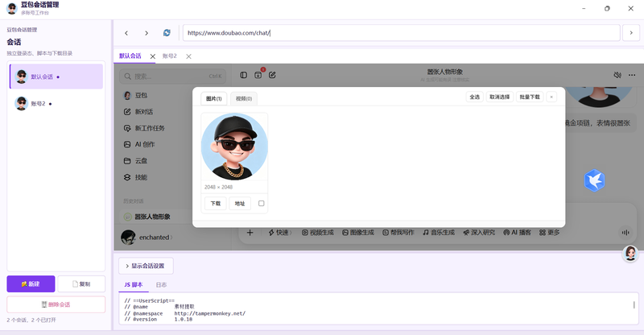Viewport: 644px width, 335px height.
Task: Select 帮我写作 in the chat toolbar
Action: [x=398, y=233]
